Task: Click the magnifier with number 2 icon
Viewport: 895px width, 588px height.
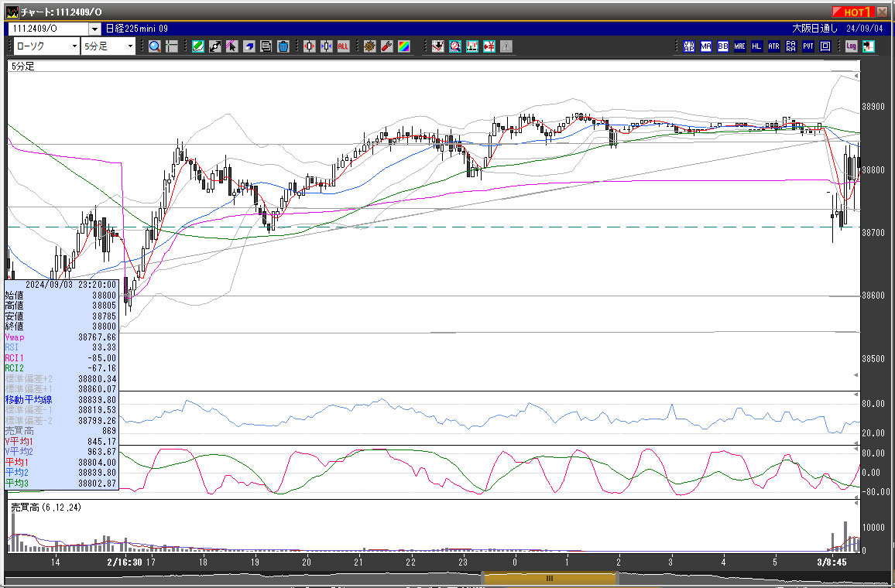Action: [455, 46]
